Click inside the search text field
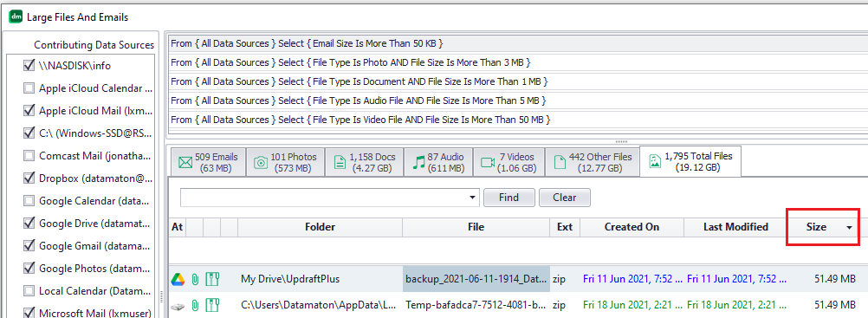The height and width of the screenshot is (318, 868). click(x=323, y=198)
